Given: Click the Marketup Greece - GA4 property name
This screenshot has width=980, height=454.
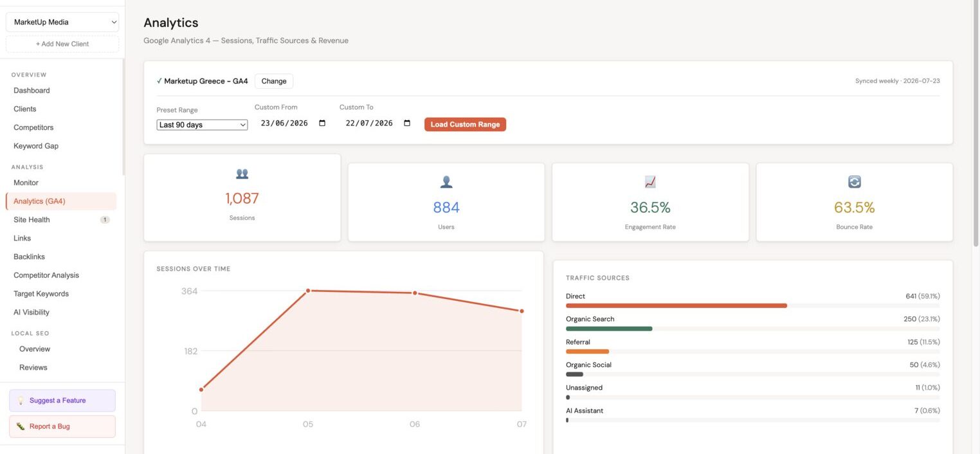Looking at the screenshot, I should [x=206, y=81].
